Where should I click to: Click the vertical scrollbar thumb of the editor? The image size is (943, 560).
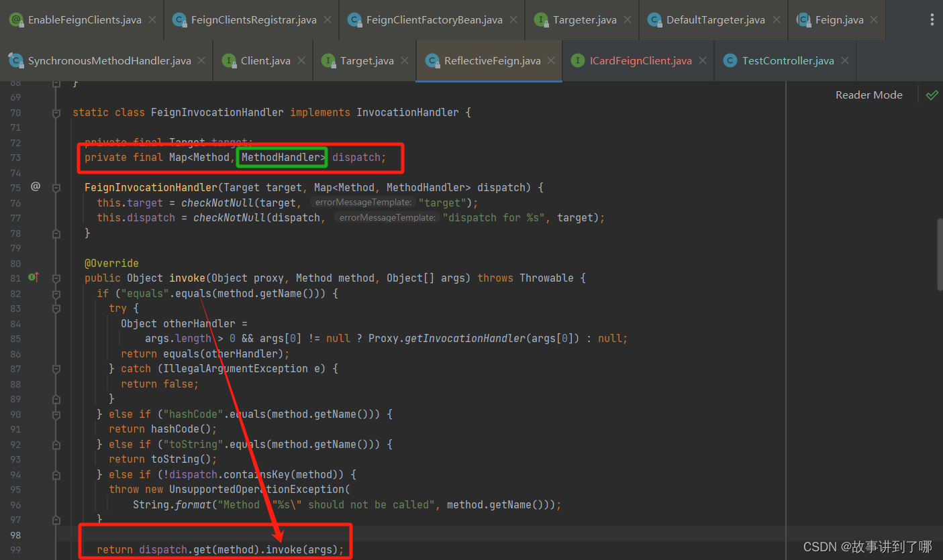tap(940, 255)
